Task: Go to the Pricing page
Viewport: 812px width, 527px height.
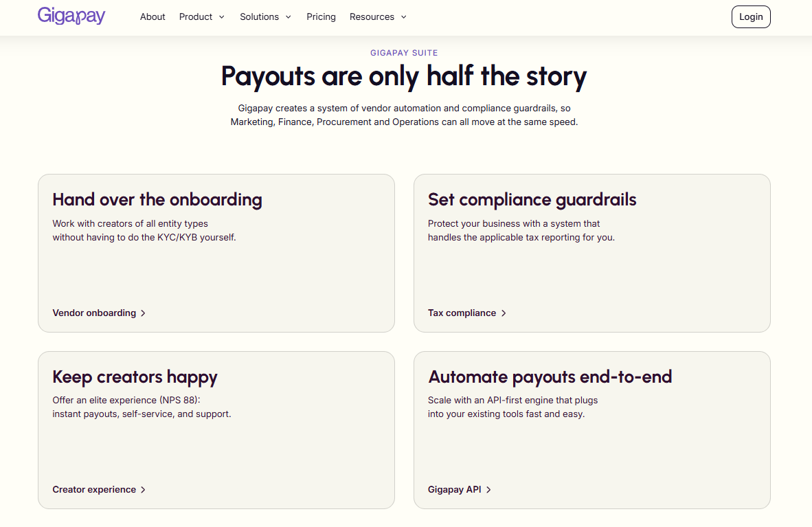Action: tap(321, 16)
